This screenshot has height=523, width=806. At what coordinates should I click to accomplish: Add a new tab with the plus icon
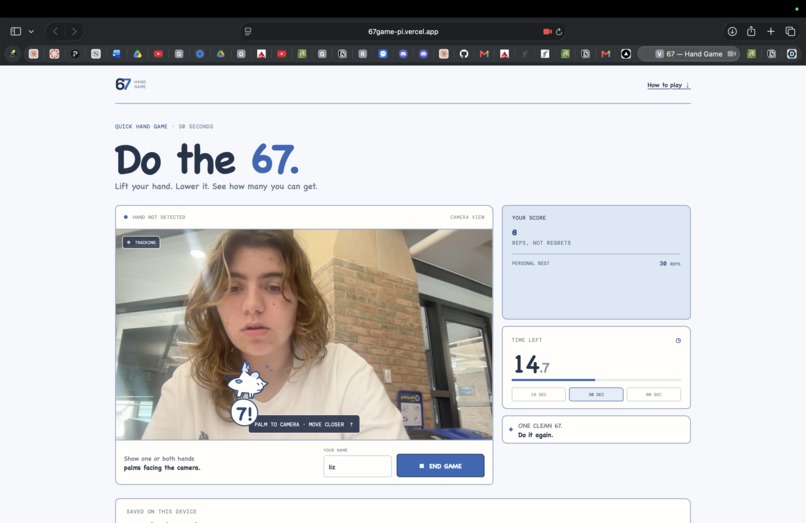point(771,31)
